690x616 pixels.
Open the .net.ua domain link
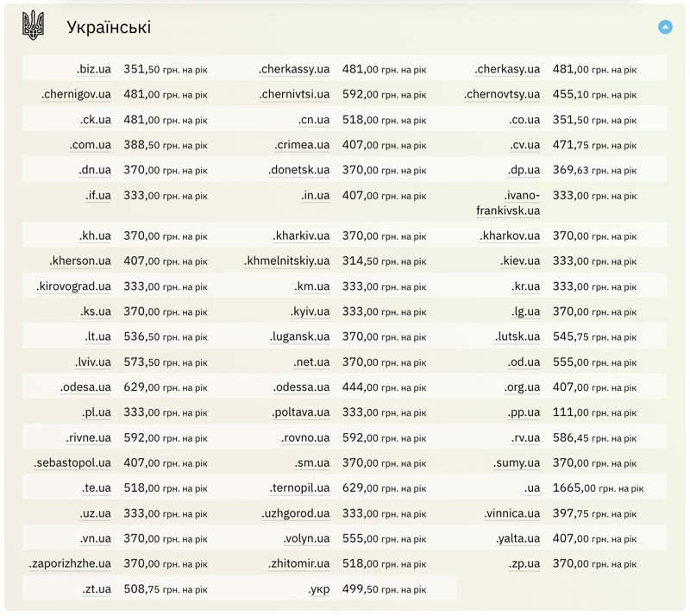[x=310, y=362]
